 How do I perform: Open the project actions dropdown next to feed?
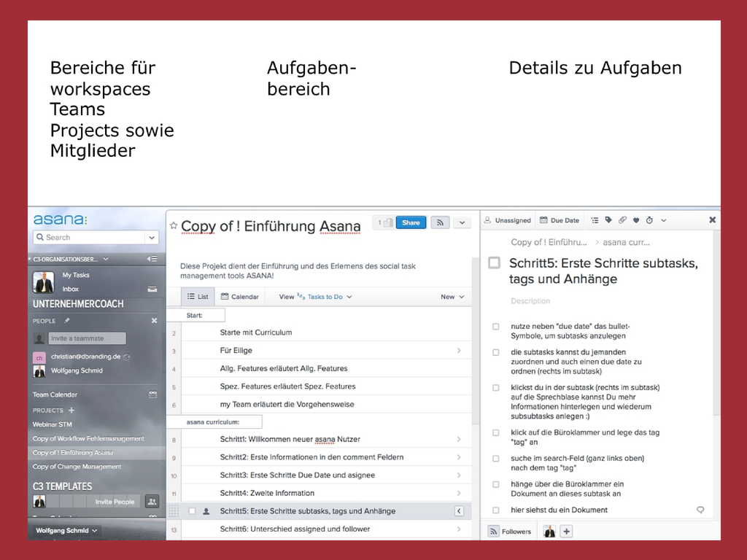[462, 222]
